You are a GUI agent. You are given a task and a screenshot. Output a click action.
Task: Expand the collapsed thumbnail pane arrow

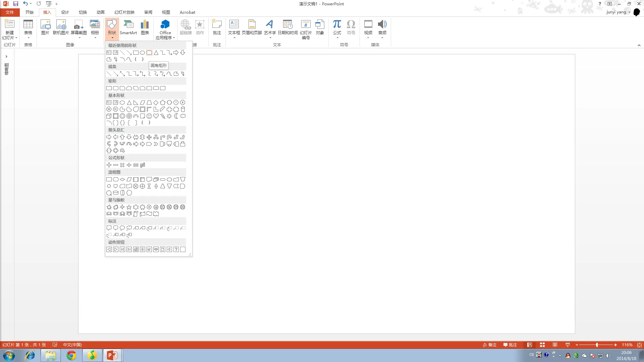tap(6, 57)
